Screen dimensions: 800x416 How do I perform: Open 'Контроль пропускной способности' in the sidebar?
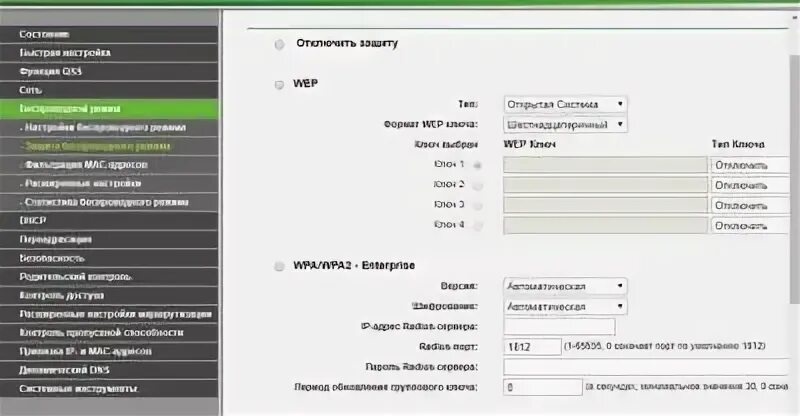point(109,332)
